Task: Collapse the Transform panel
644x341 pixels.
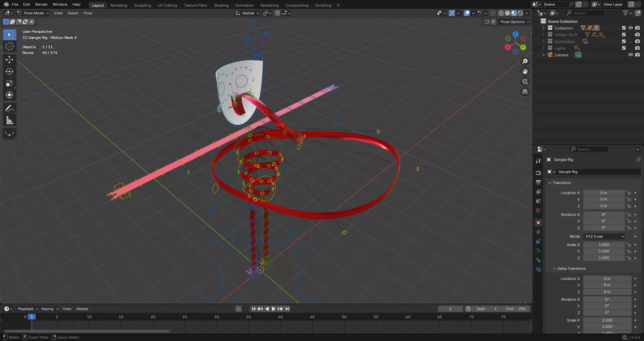Action: [x=550, y=183]
